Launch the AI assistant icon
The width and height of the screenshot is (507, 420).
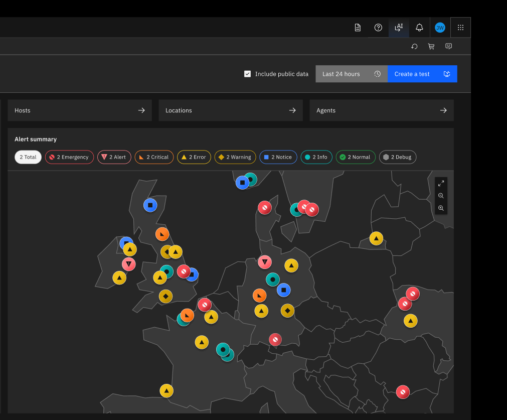pos(399,28)
